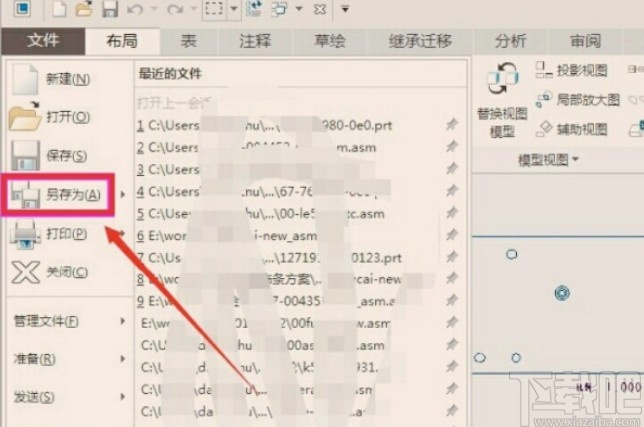Choose 关闭(C) from the File menu
Viewport: 644px width, 427px height.
point(49,272)
